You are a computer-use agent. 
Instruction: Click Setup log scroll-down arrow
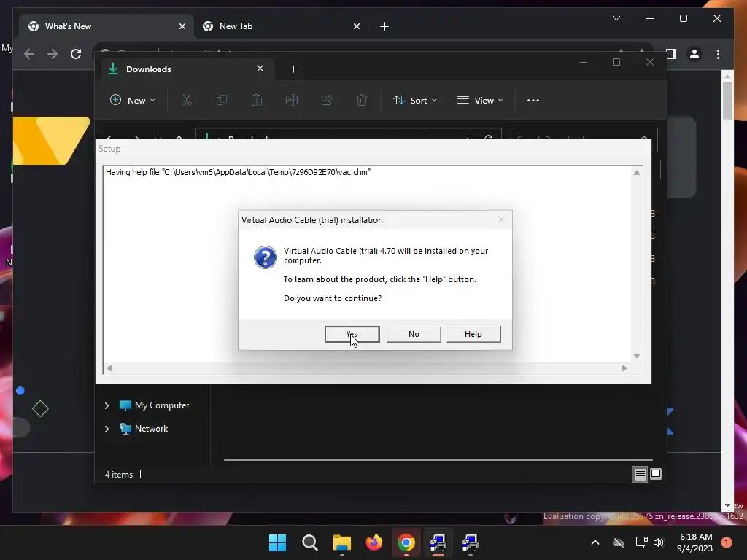pyautogui.click(x=636, y=356)
